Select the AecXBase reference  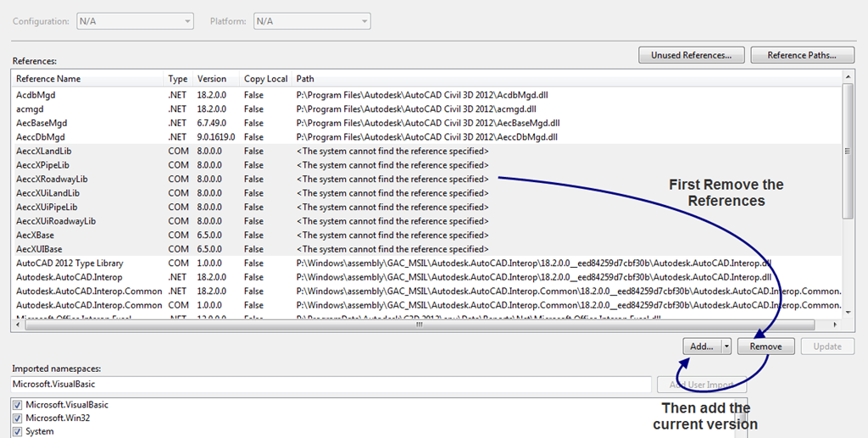click(426, 235)
